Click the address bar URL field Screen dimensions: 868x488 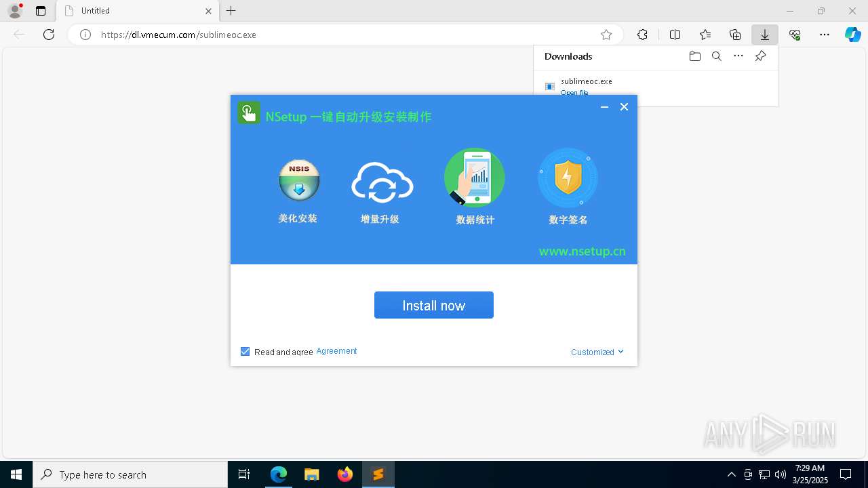click(x=346, y=35)
